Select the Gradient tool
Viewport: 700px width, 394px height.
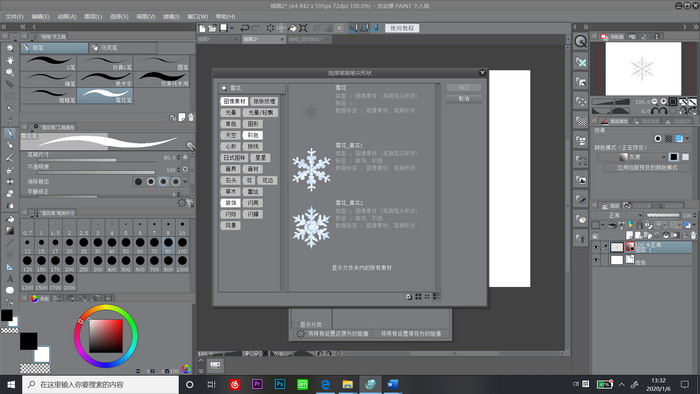click(9, 231)
